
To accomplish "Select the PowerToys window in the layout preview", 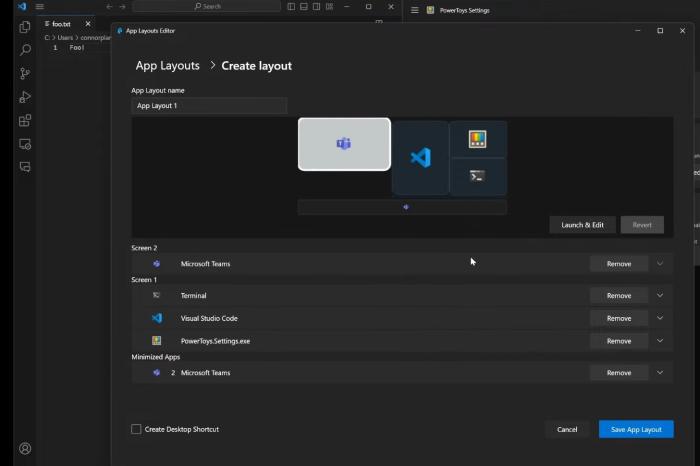I will (x=478, y=139).
